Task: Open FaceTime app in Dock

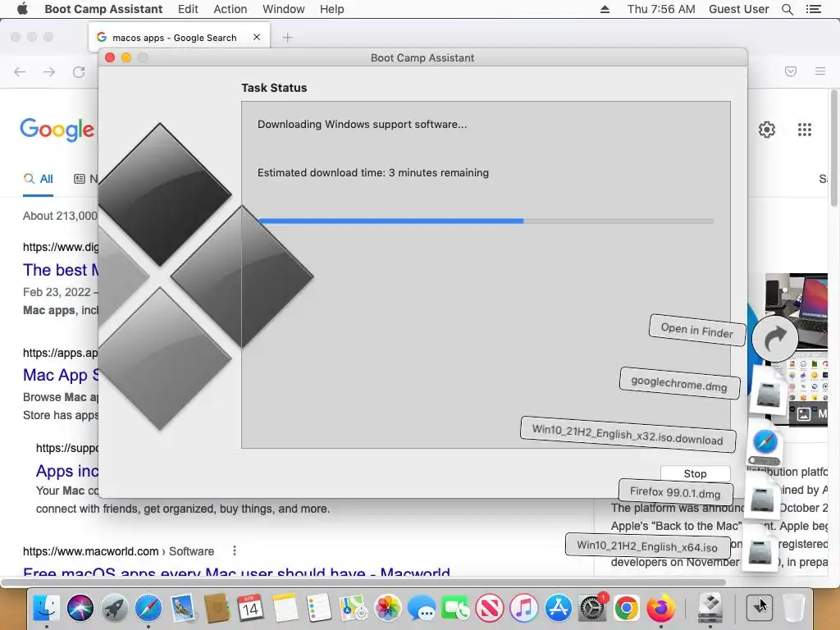Action: [x=455, y=609]
